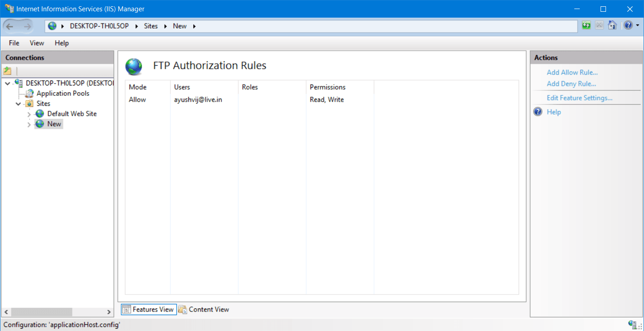644x331 pixels.
Task: Click the breadcrumb arrow after New
Action: [195, 26]
